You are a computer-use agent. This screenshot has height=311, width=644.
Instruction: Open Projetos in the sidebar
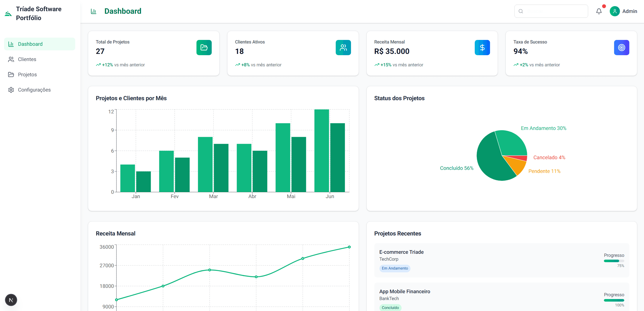pyautogui.click(x=40, y=75)
